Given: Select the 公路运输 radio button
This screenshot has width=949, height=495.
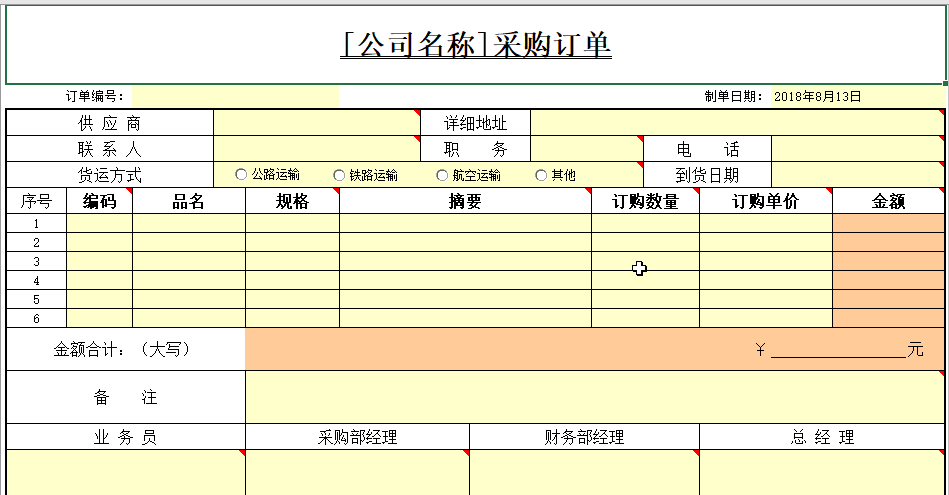Looking at the screenshot, I should pos(241,175).
